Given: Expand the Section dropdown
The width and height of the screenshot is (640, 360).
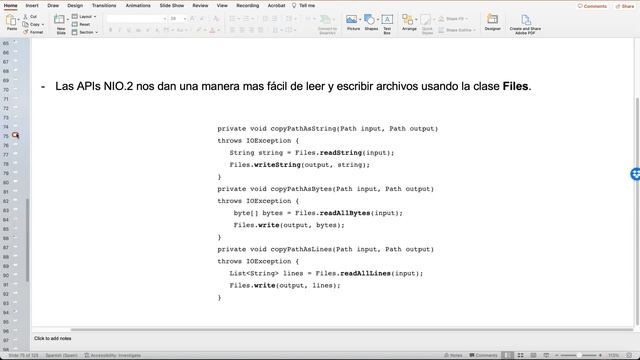Looking at the screenshot, I should pos(96,32).
